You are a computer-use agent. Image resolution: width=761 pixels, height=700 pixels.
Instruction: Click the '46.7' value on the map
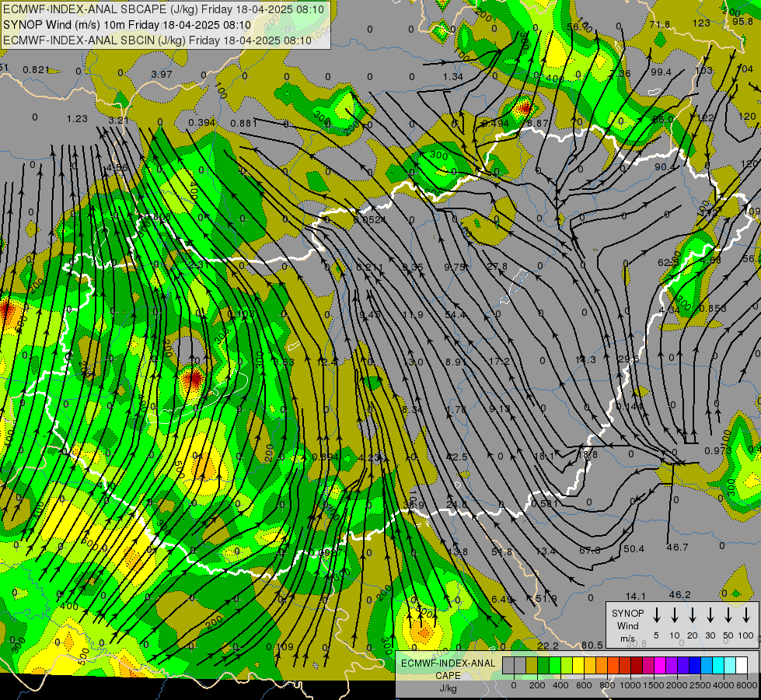pos(678,547)
